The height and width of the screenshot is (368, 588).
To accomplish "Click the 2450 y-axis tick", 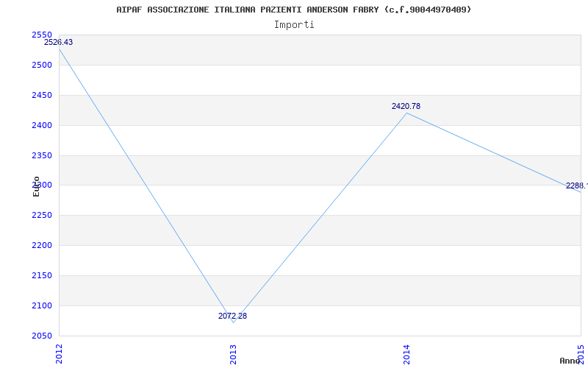I will point(42,95).
